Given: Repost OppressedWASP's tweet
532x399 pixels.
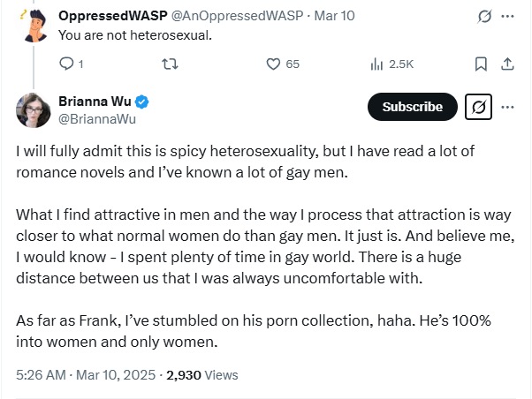Looking at the screenshot, I should pyautogui.click(x=170, y=64).
